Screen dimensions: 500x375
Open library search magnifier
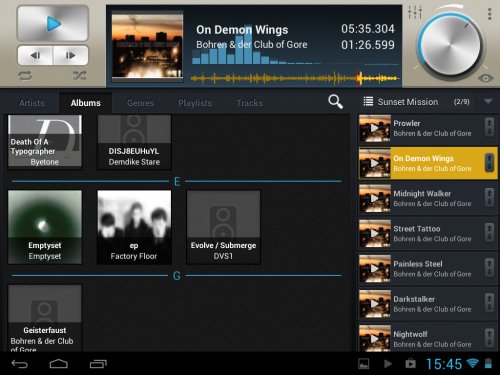pos(335,102)
